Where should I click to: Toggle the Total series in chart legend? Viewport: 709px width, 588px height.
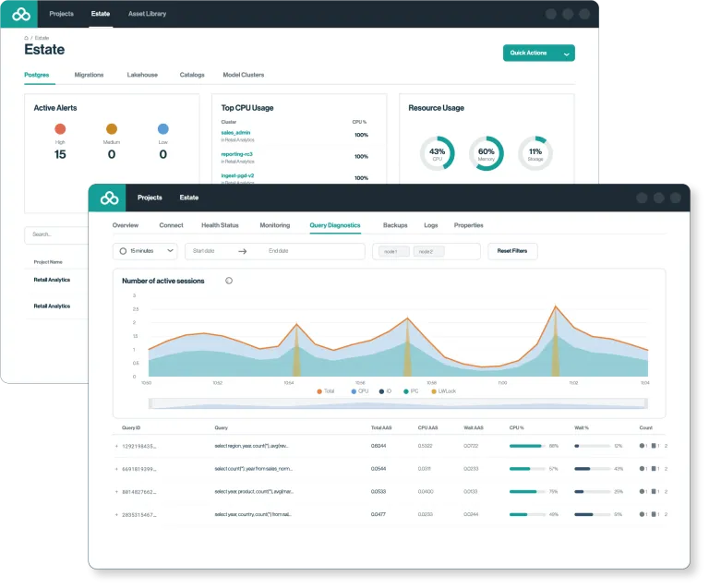point(326,391)
